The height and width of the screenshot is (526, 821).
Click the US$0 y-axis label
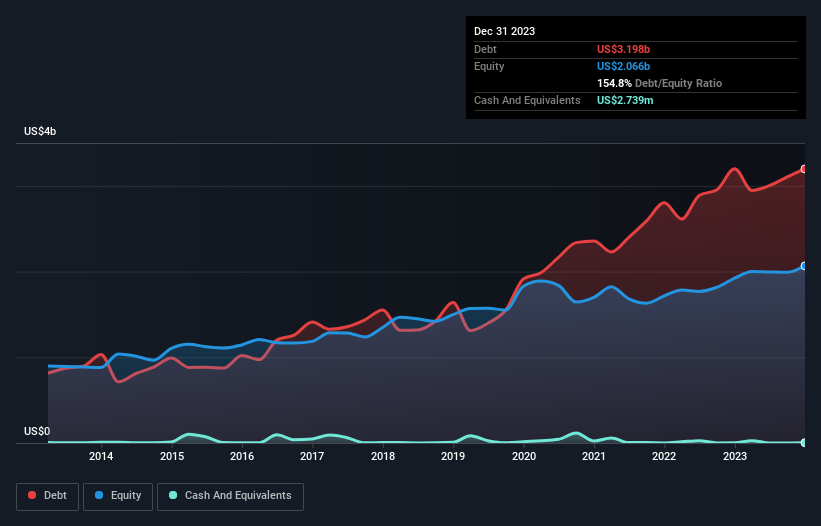pyautogui.click(x=37, y=431)
